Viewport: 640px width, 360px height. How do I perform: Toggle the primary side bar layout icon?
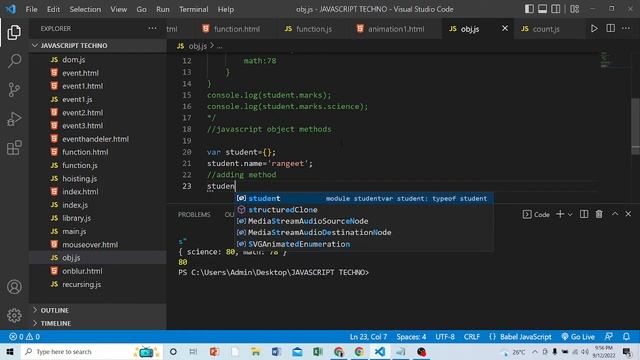click(x=529, y=9)
